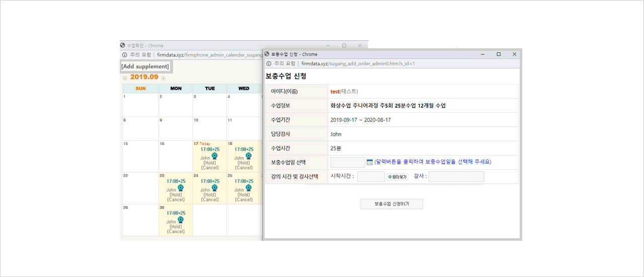Click Cancel on the September 30 class
Image resolution: width=644 pixels, height=277 pixels.
[x=176, y=232]
